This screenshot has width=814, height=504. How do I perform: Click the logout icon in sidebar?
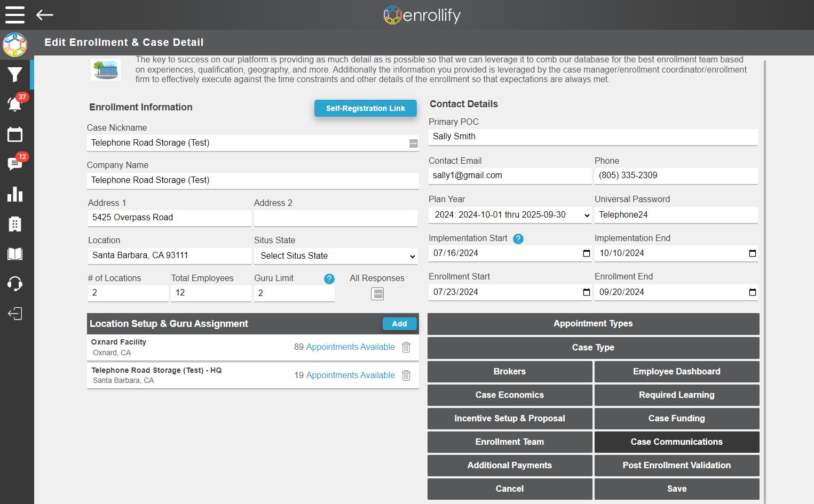(15, 314)
